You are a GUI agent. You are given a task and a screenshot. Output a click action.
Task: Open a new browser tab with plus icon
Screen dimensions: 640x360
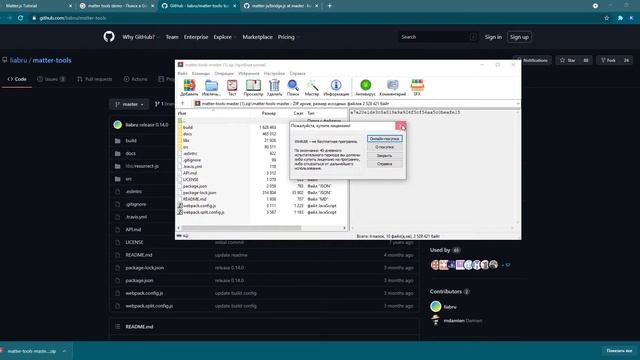coord(329,6)
